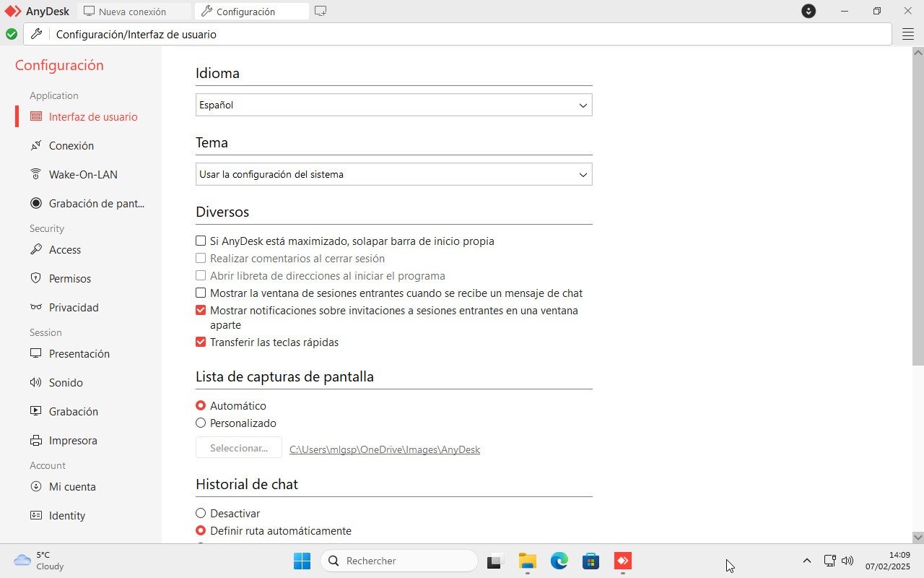Check Mostrar la ventana de sesiones entrantes

click(201, 293)
